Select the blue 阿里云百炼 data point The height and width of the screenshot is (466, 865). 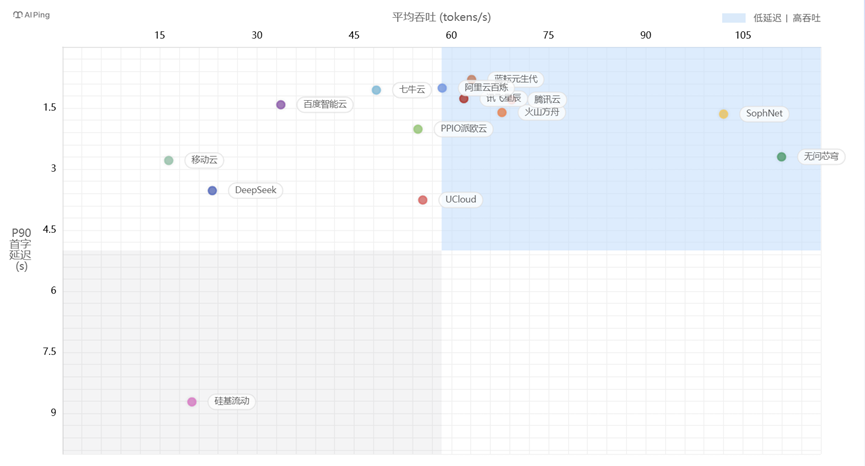(x=442, y=88)
